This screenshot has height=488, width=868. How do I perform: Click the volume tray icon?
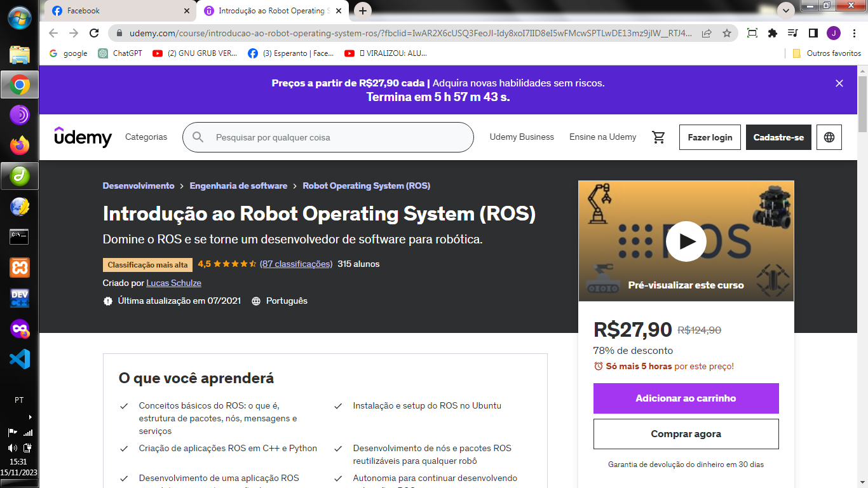coord(12,448)
